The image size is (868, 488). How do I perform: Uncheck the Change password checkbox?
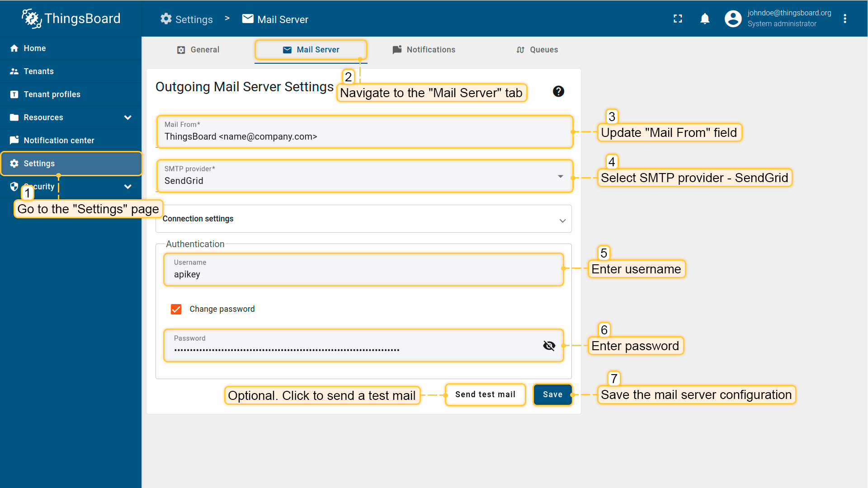(176, 309)
